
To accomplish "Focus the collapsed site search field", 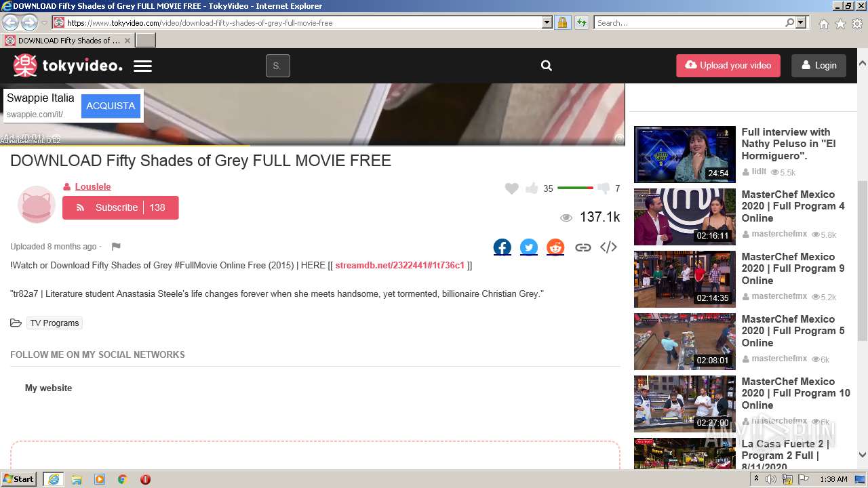I will [x=277, y=66].
